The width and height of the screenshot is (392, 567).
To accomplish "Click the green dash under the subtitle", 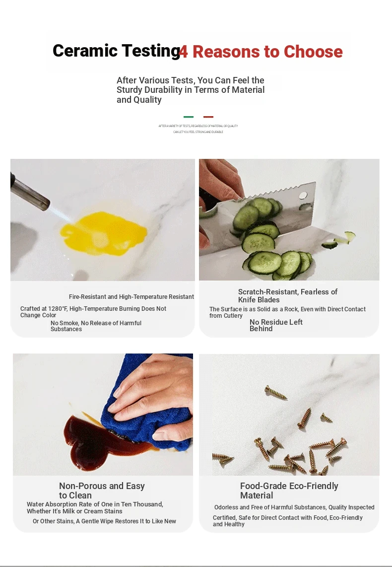I will tap(189, 117).
